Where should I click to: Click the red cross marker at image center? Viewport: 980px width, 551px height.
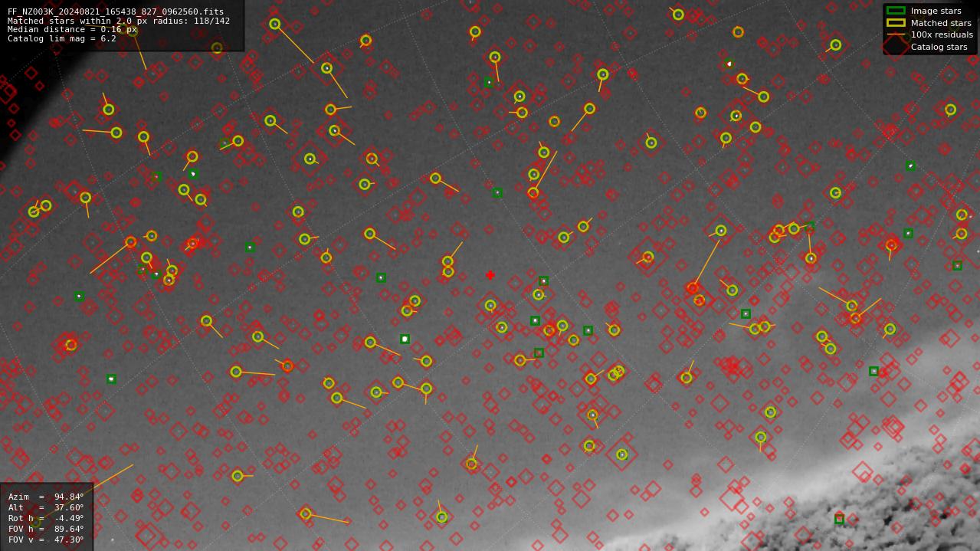coord(490,275)
